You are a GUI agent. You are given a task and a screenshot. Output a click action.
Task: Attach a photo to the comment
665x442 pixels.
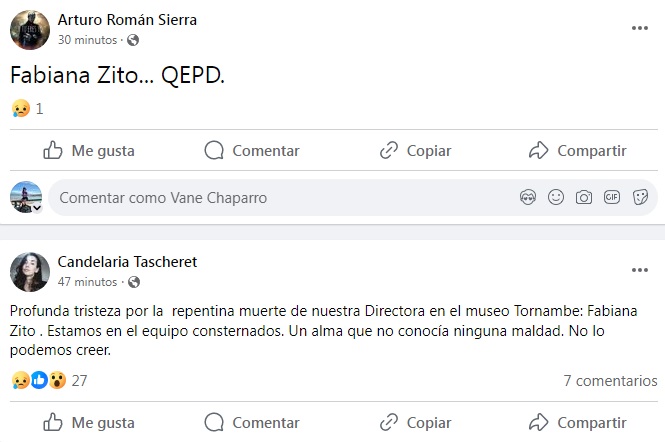tap(584, 198)
